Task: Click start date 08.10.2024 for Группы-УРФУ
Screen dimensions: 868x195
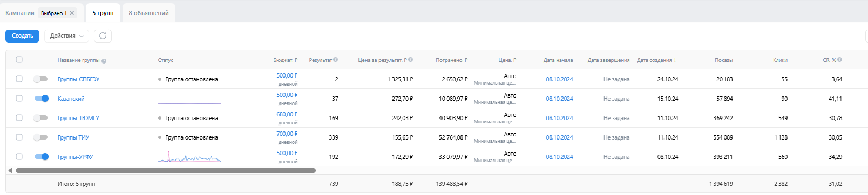Action: tap(559, 157)
